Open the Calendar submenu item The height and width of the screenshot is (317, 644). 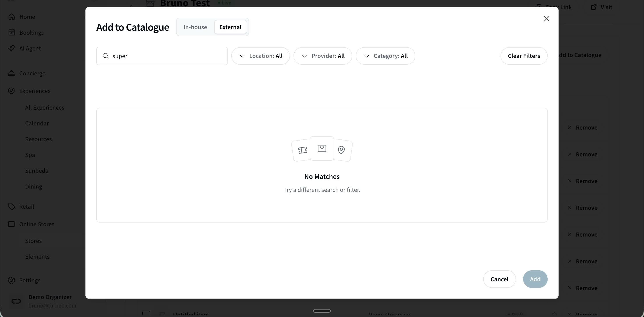pyautogui.click(x=37, y=123)
